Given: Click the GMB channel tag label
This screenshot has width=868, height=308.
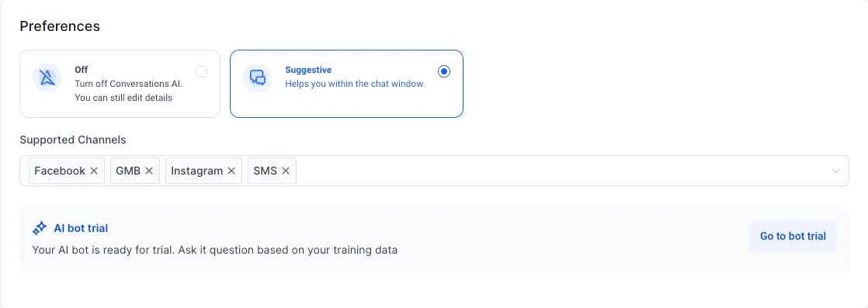Looking at the screenshot, I should point(128,171).
